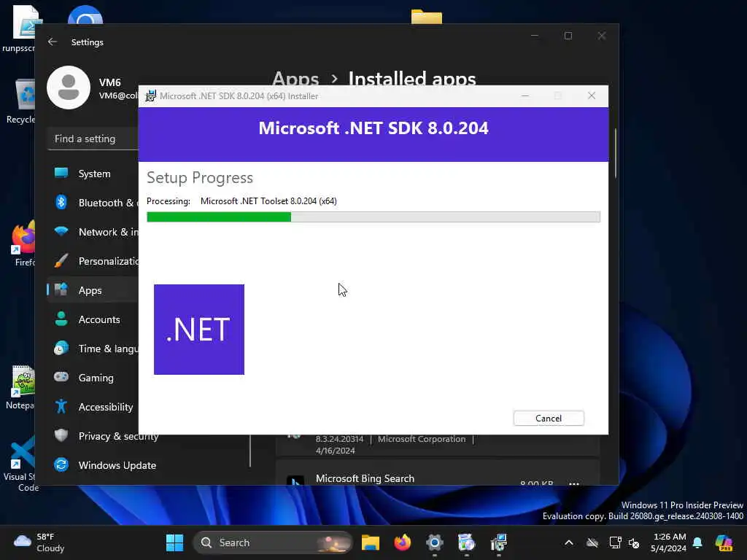Click the Settings window scrollbar
747x560 pixels.
(616, 153)
